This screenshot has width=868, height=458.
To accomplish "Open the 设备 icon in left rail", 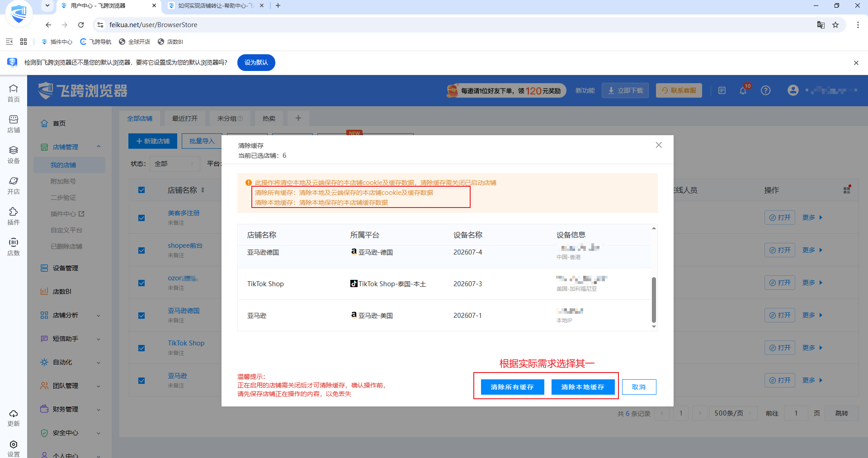I will (x=14, y=155).
